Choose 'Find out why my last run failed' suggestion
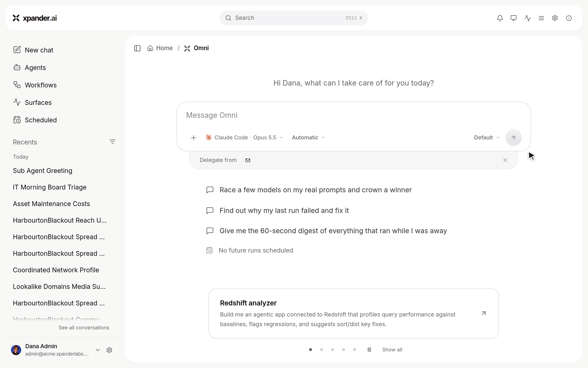The width and height of the screenshot is (588, 368). (x=277, y=210)
